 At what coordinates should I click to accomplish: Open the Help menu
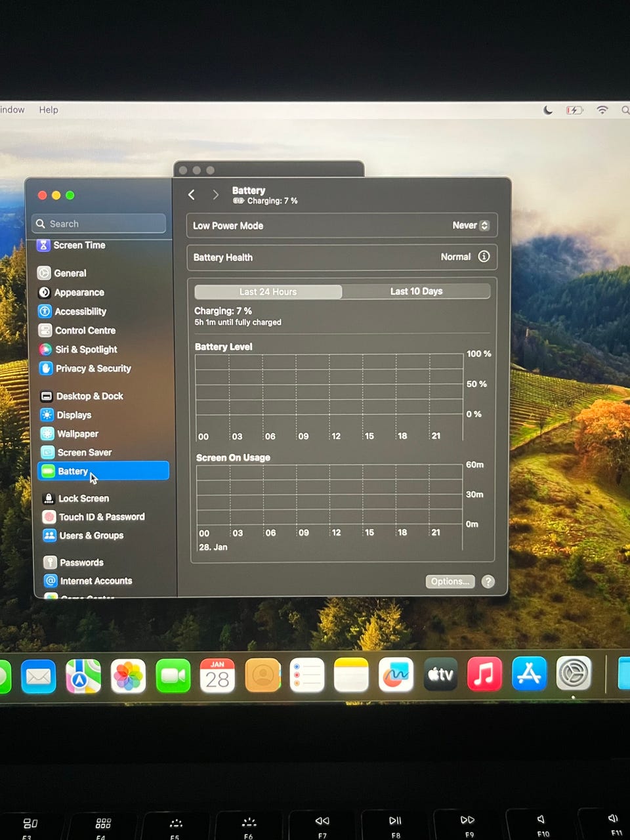[x=49, y=110]
